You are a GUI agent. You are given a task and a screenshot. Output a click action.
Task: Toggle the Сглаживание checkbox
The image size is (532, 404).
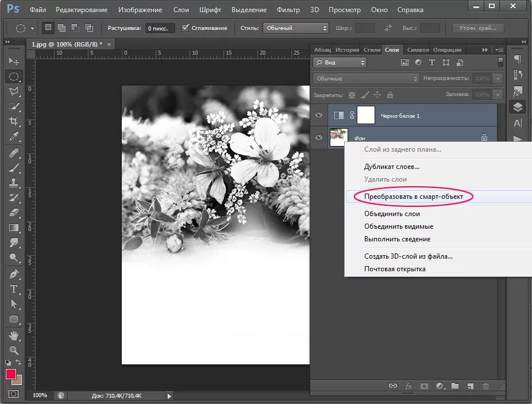coord(185,28)
